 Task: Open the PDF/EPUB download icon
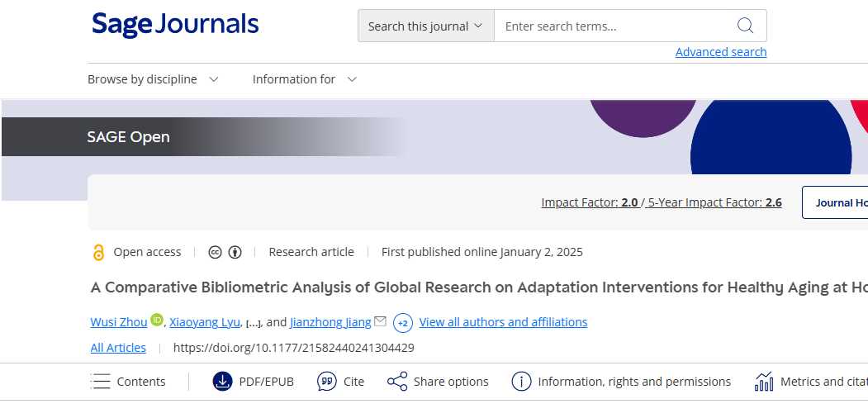point(222,382)
